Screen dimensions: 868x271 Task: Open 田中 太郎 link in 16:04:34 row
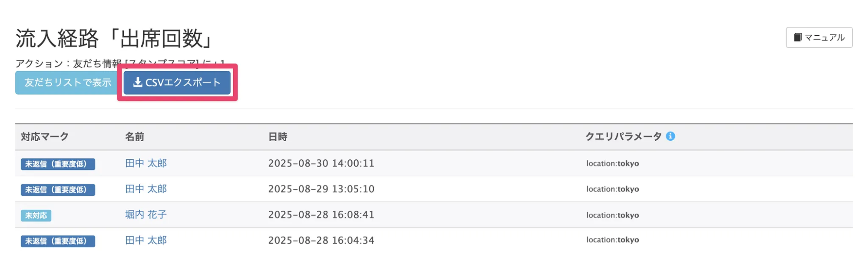coord(146,240)
